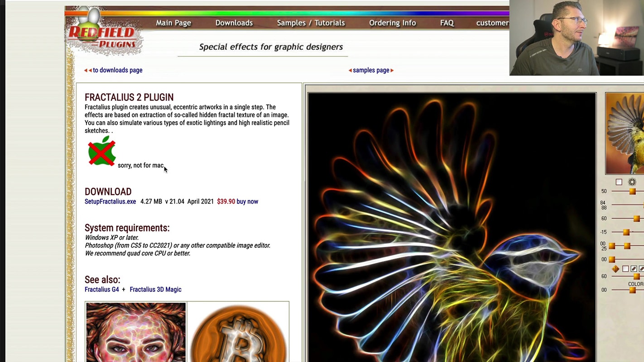Click 'Special effects for graphic designers' tagline
644x362 pixels.
click(271, 47)
